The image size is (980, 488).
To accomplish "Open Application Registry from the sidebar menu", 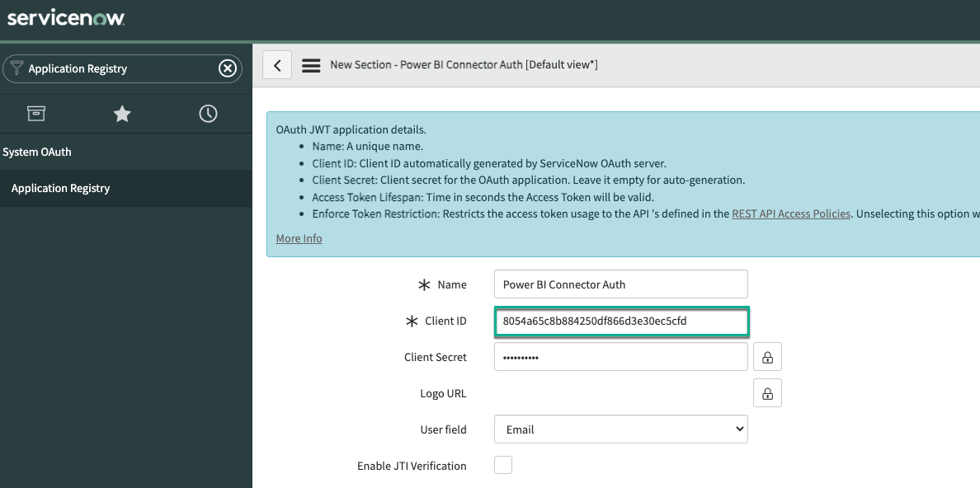I will coord(60,188).
